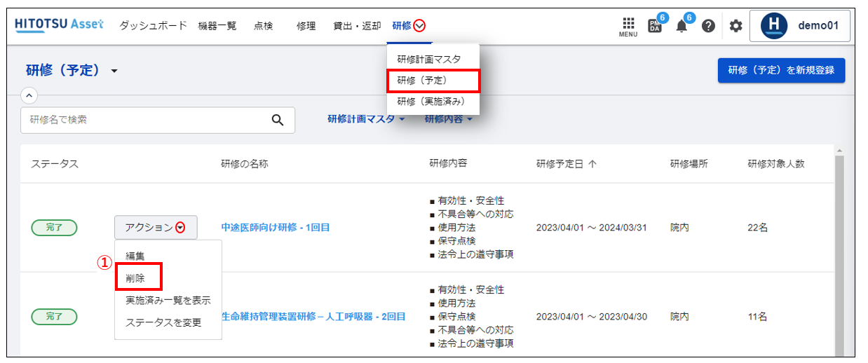Open the settings gear icon

(735, 26)
